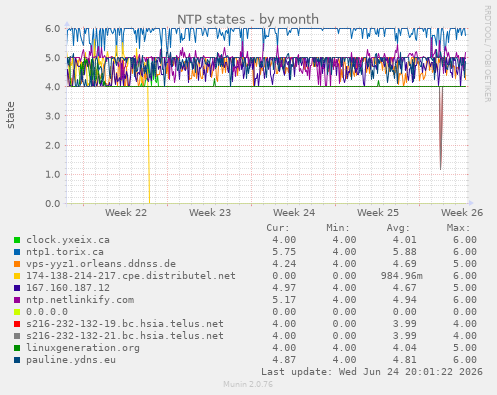Click the 3.0 y-axis label
Screen dimensions: 497x395
coord(53,116)
